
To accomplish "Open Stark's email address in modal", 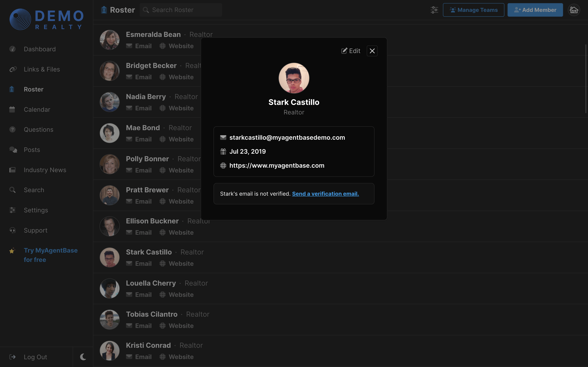I will (287, 137).
